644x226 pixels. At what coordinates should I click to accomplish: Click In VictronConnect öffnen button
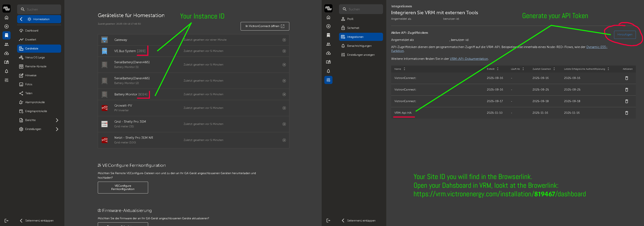point(264,26)
